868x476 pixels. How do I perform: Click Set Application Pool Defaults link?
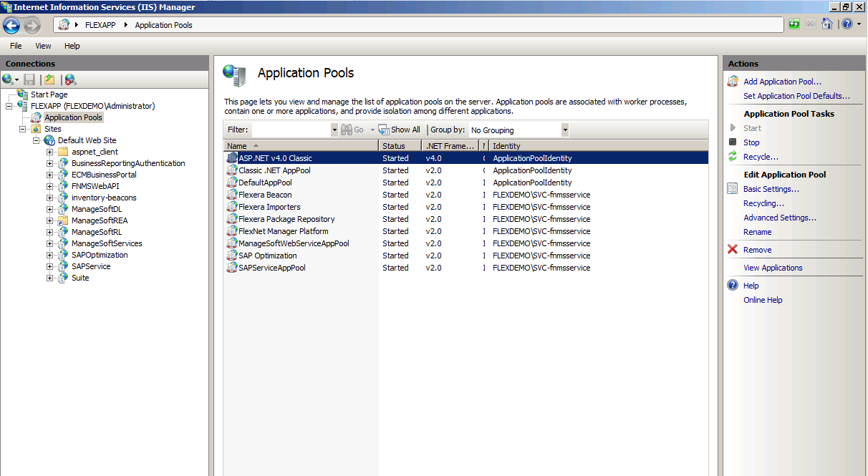coord(796,96)
